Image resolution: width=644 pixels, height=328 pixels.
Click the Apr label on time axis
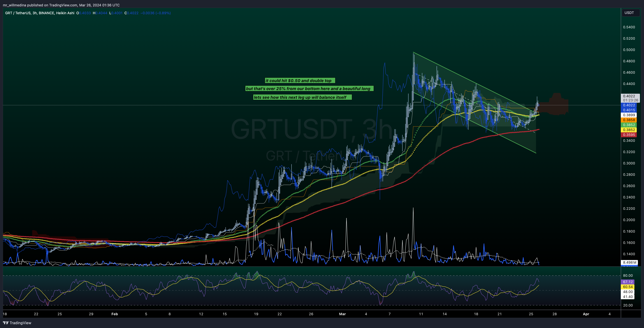tap(586, 314)
